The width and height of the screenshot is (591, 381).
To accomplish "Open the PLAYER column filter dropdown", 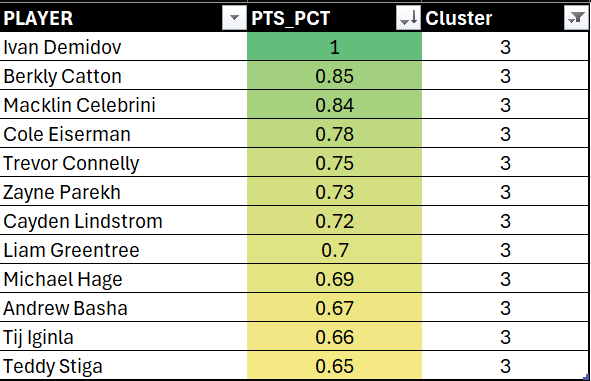I will pyautogui.click(x=234, y=18).
